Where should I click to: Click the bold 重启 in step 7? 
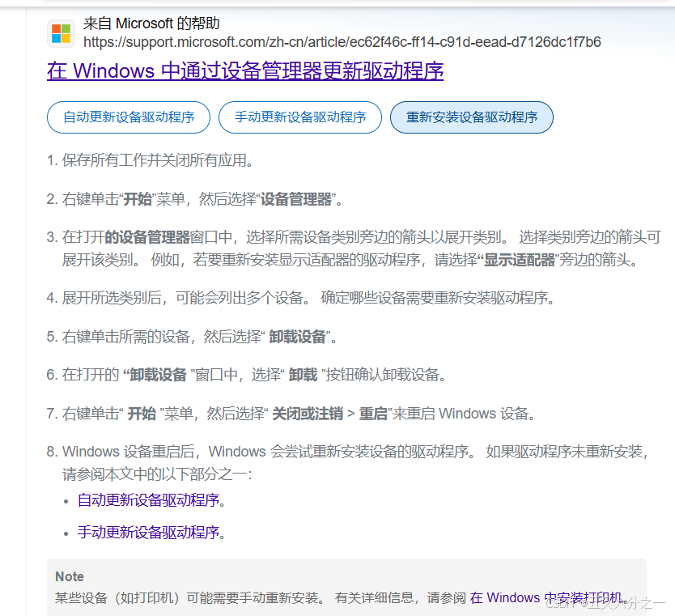pyautogui.click(x=373, y=414)
